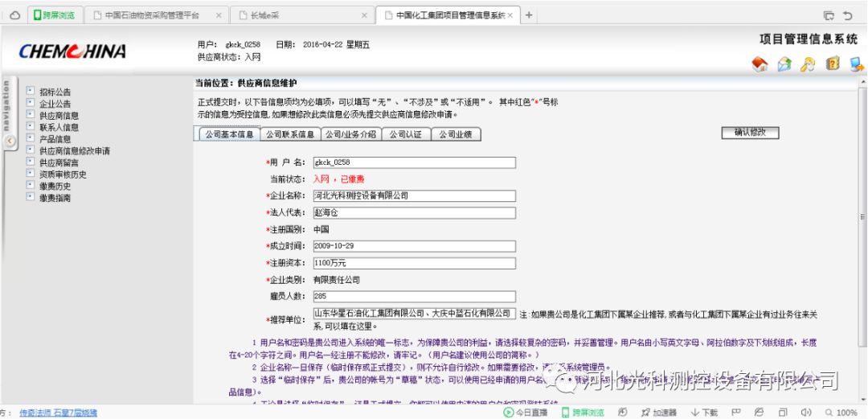Image resolution: width=868 pixels, height=419 pixels.
Task: Click the 跨屏浏览 status bar button
Action: tap(583, 413)
